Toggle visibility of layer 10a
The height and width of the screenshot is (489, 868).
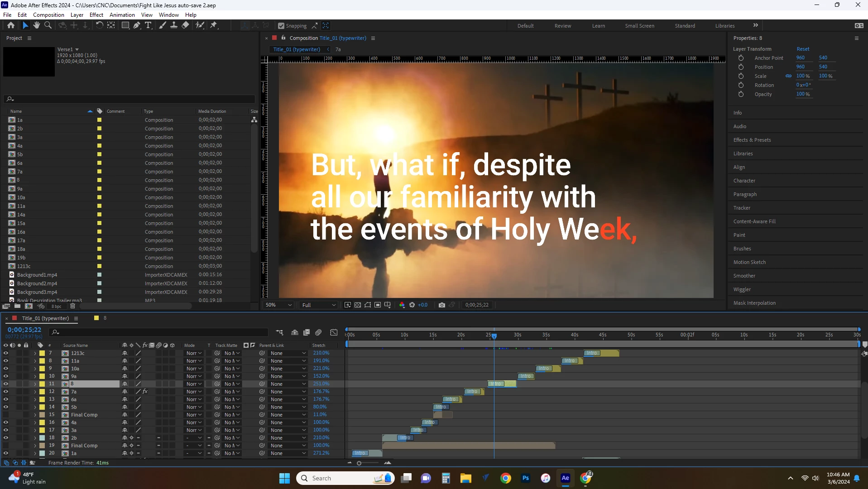(x=5, y=369)
